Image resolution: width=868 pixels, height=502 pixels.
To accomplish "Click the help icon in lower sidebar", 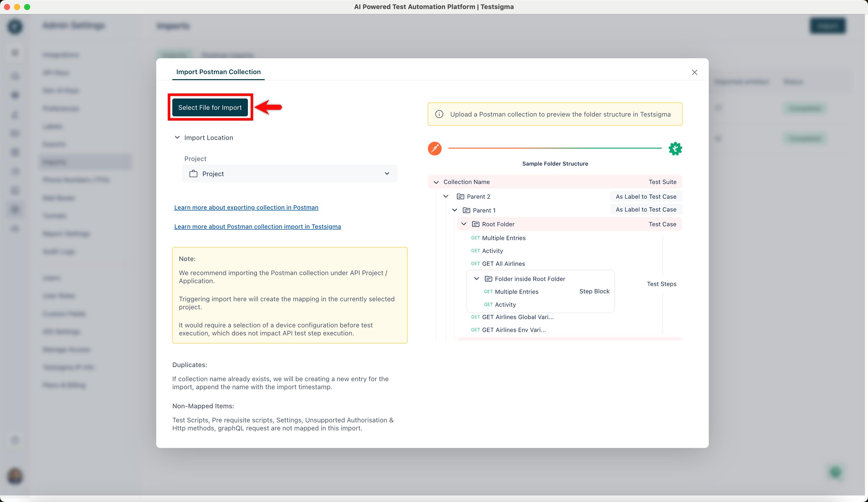I will pos(15,440).
